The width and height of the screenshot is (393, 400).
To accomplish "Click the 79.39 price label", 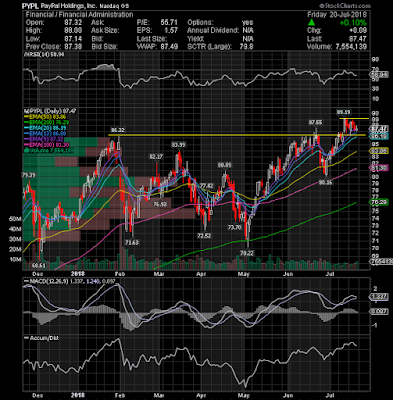I will [28, 175].
